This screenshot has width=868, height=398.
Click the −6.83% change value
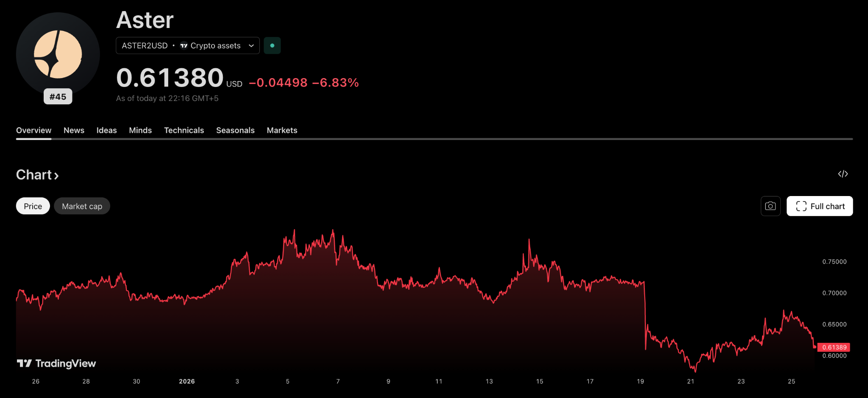(x=335, y=82)
